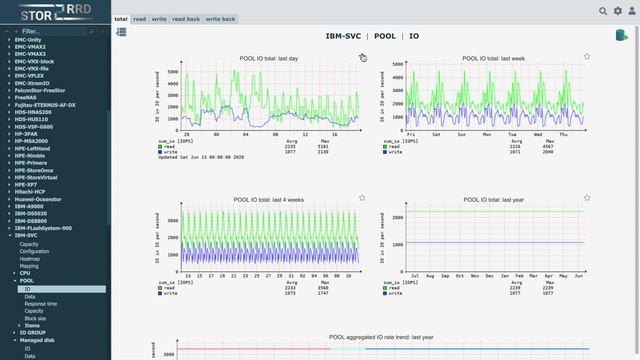
Task: Favorite the POOL IO last 4 weeks graph star
Action: [362, 198]
